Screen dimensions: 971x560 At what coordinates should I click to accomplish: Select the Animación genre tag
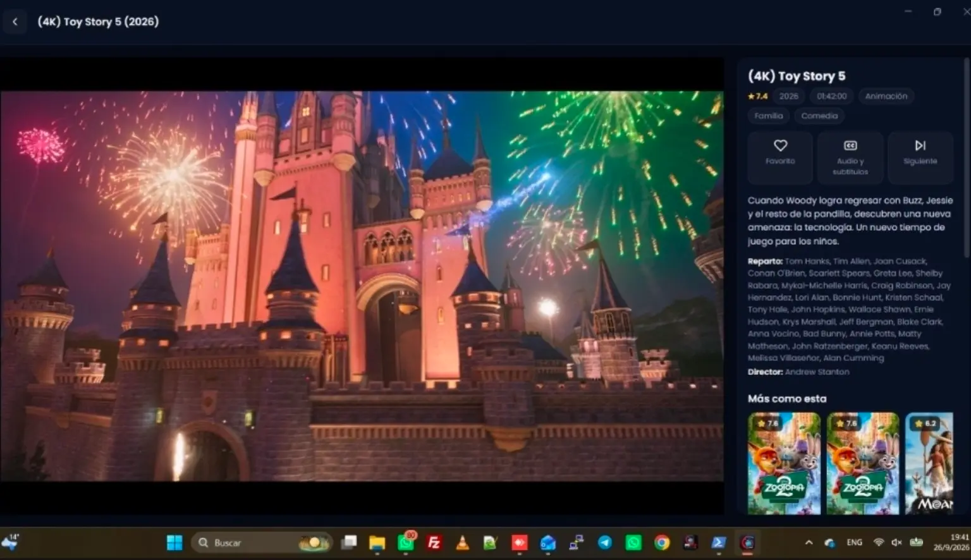(x=886, y=96)
